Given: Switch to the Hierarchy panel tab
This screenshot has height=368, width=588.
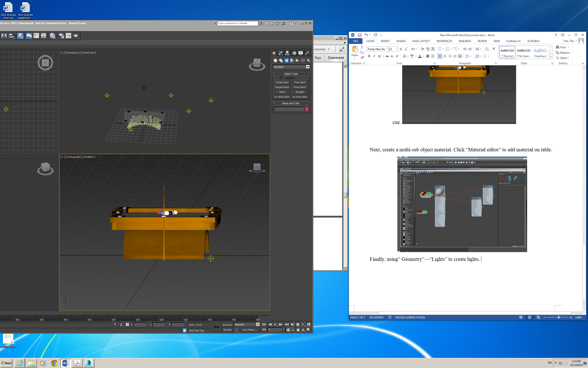Looking at the screenshot, I should pos(287,53).
